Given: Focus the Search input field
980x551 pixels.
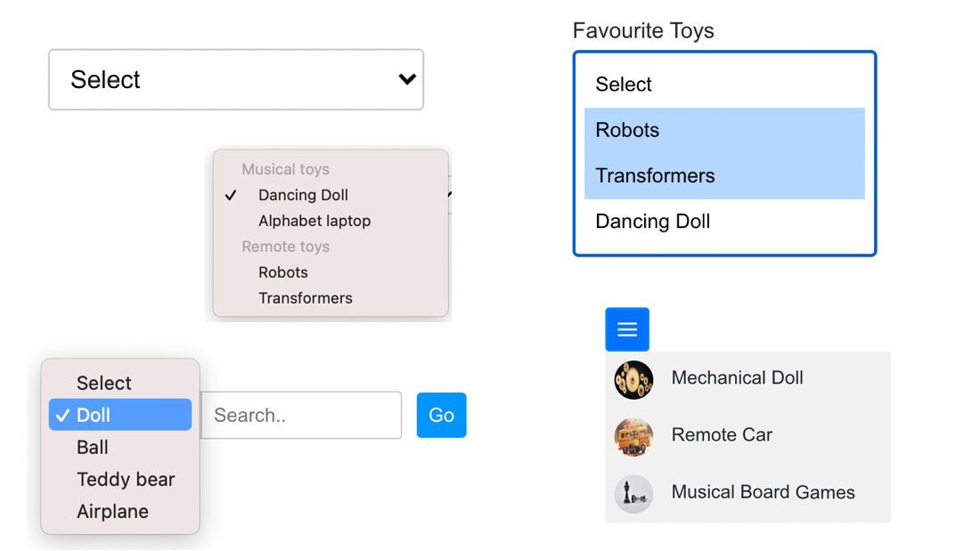Looking at the screenshot, I should click(301, 415).
